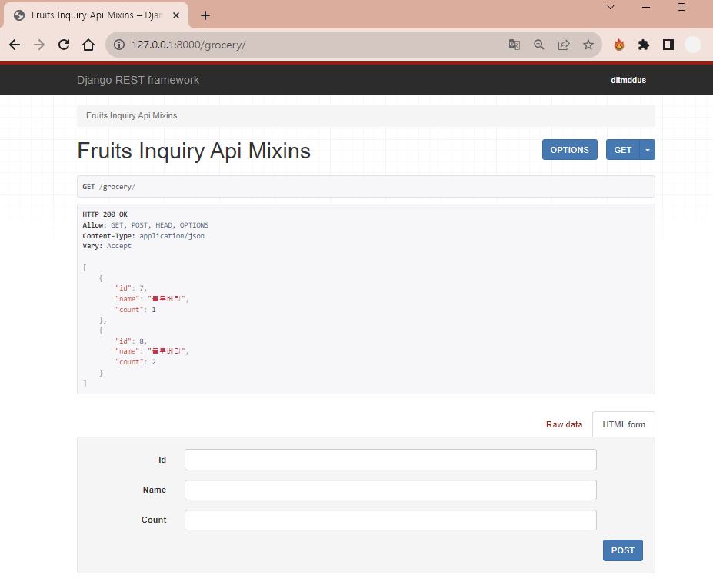Click the '"id": 7' JSON line

131,288
